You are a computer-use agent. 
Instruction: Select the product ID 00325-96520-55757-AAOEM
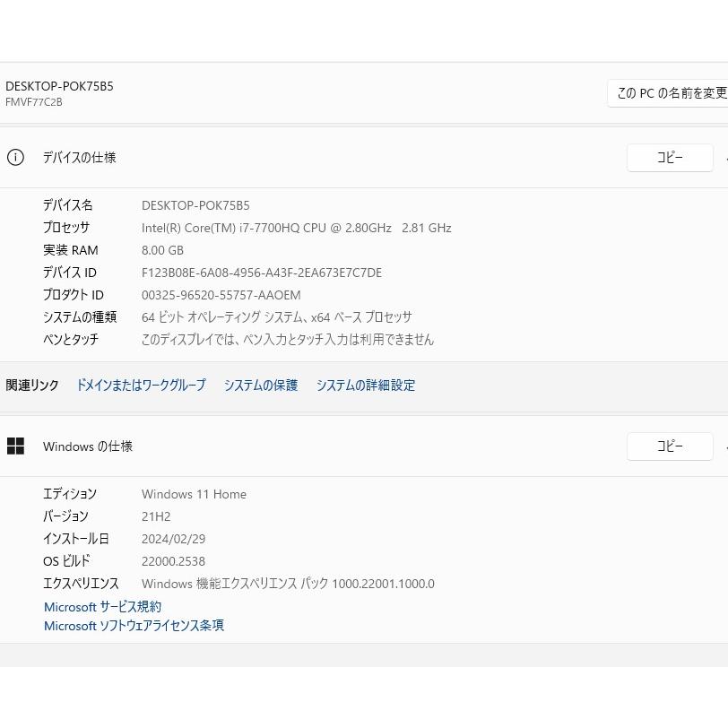click(221, 295)
